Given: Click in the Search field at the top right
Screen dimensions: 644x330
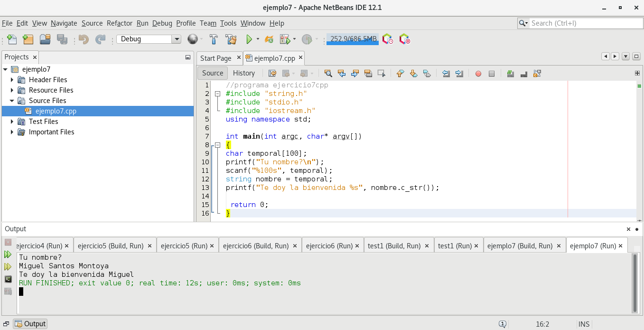Looking at the screenshot, I should coord(584,23).
